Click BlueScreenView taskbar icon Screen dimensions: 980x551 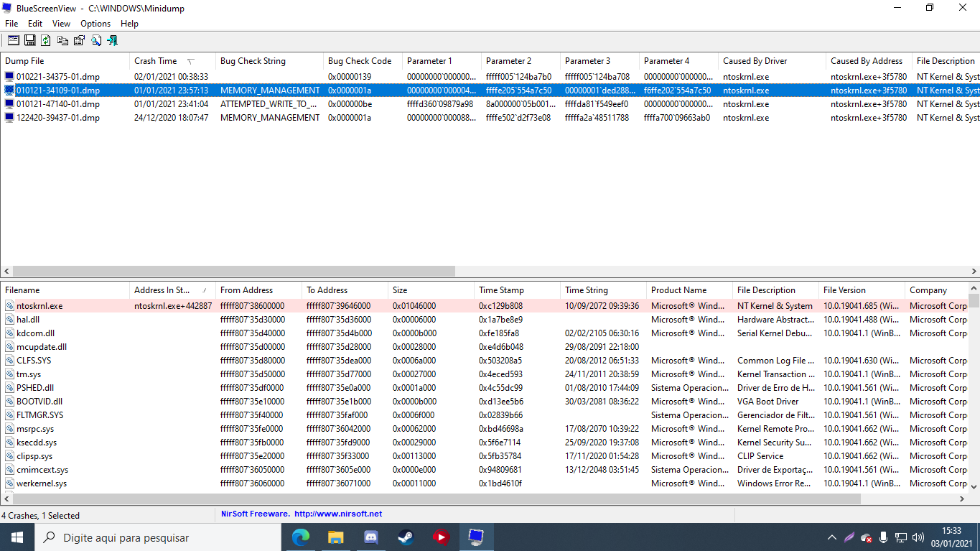[476, 537]
